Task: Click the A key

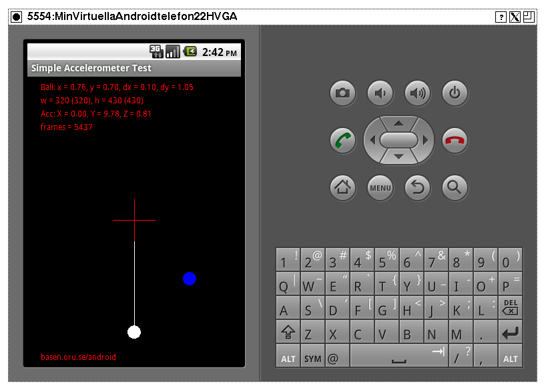Action: coord(288,307)
